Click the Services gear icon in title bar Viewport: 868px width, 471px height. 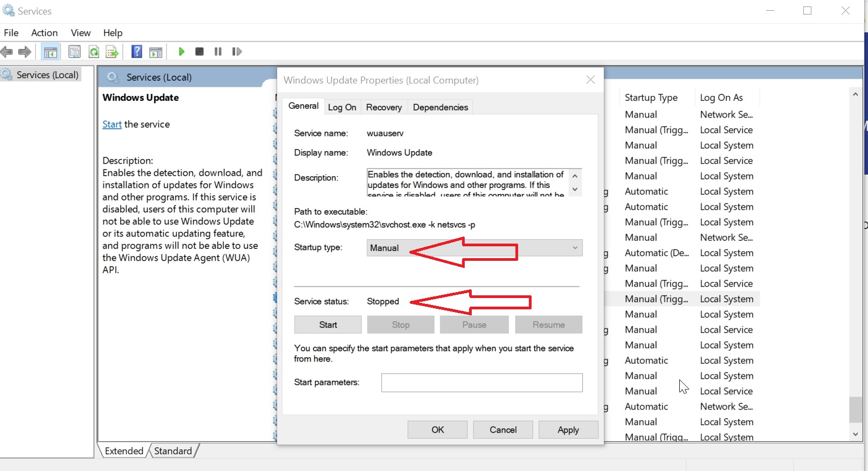coord(9,10)
